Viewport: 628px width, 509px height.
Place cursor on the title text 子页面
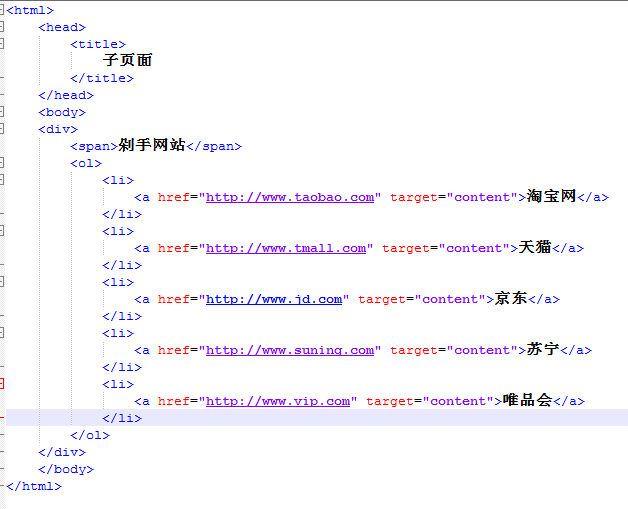tap(127, 60)
